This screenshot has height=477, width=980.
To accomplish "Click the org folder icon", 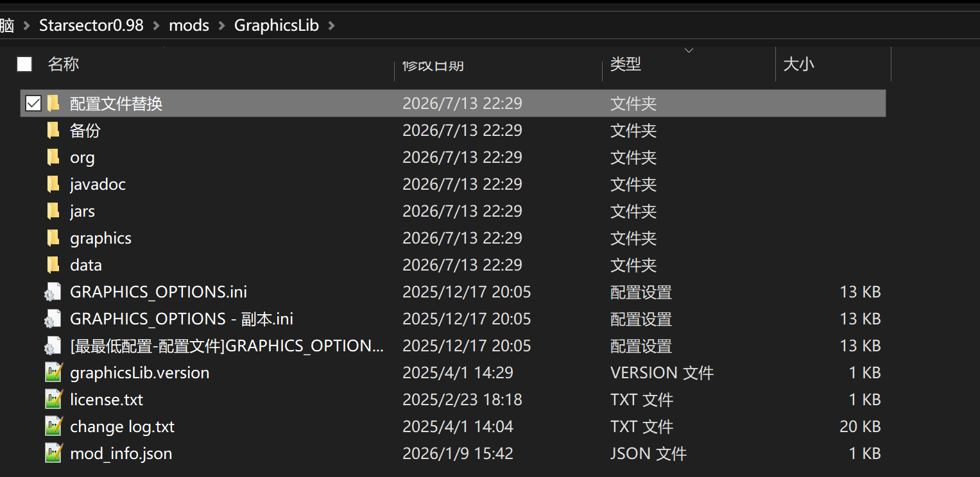I will tap(53, 157).
